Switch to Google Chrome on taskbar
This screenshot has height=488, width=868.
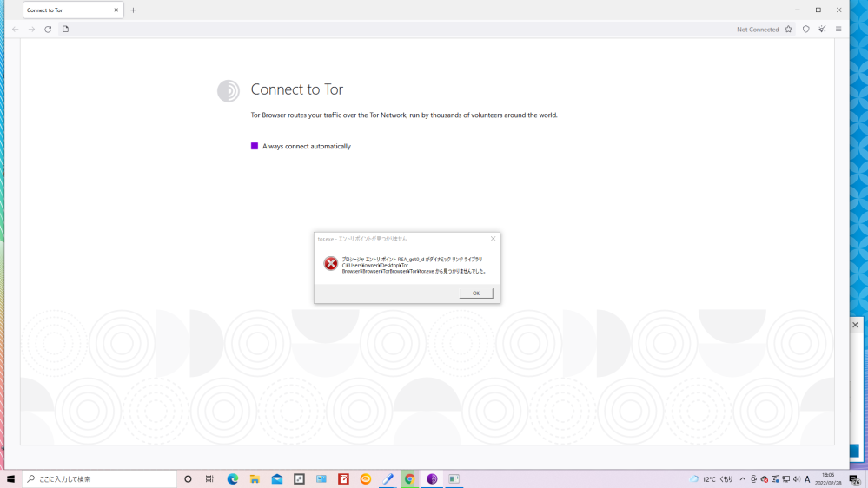pyautogui.click(x=409, y=479)
